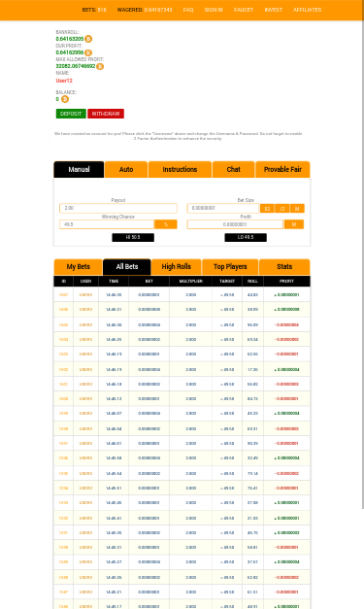Click the M button next to Bet Size
Screen dimensions: 364x609
297,209
